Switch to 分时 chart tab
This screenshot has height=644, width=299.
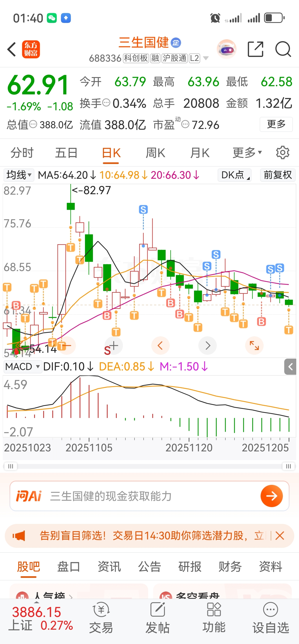click(x=22, y=153)
